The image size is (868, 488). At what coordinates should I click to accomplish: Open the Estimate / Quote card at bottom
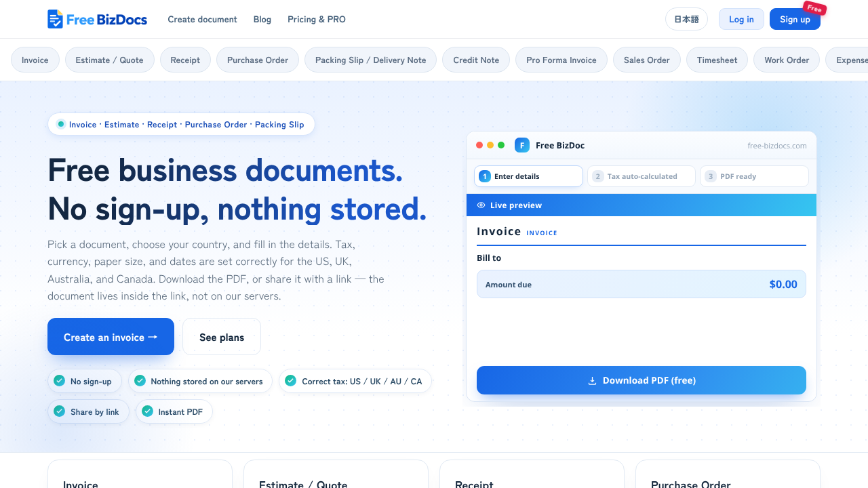[x=336, y=474]
